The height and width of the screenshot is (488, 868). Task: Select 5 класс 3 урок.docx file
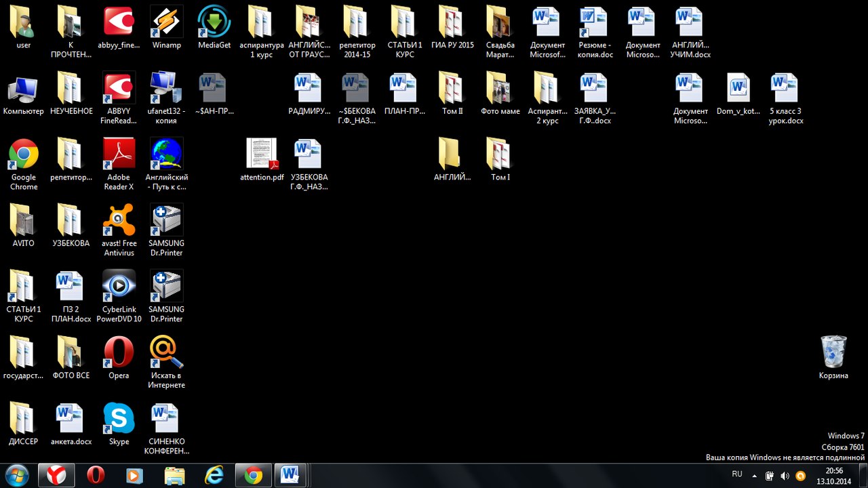pos(786,98)
